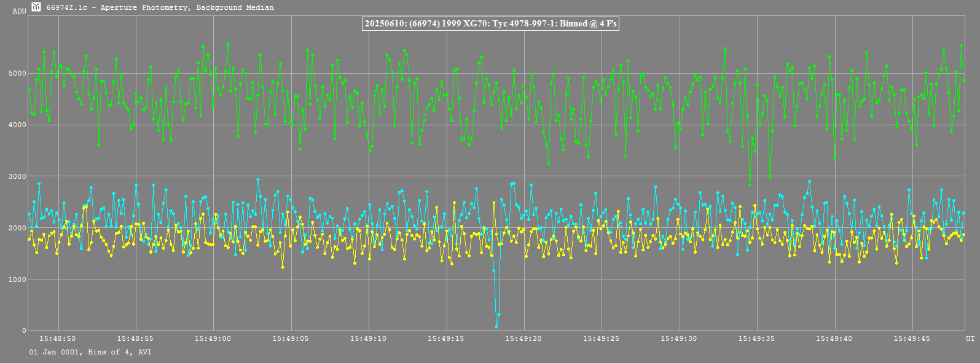Pick the 15:49:20 time axis label

click(523, 338)
